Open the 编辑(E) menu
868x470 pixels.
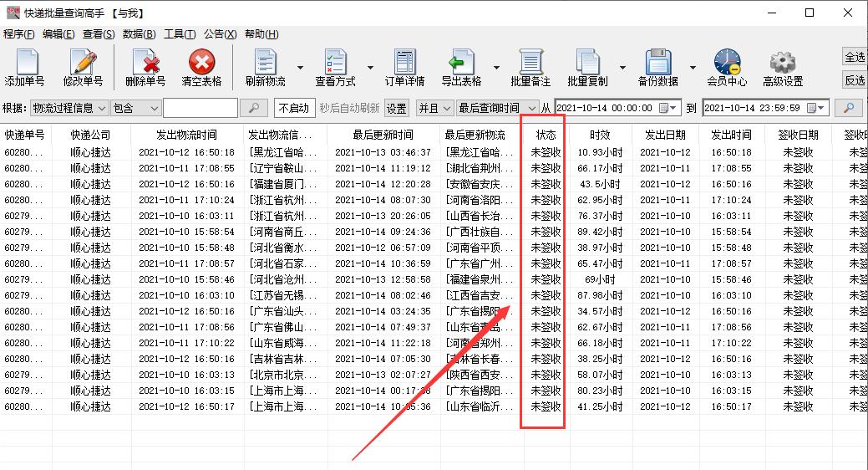[58, 33]
